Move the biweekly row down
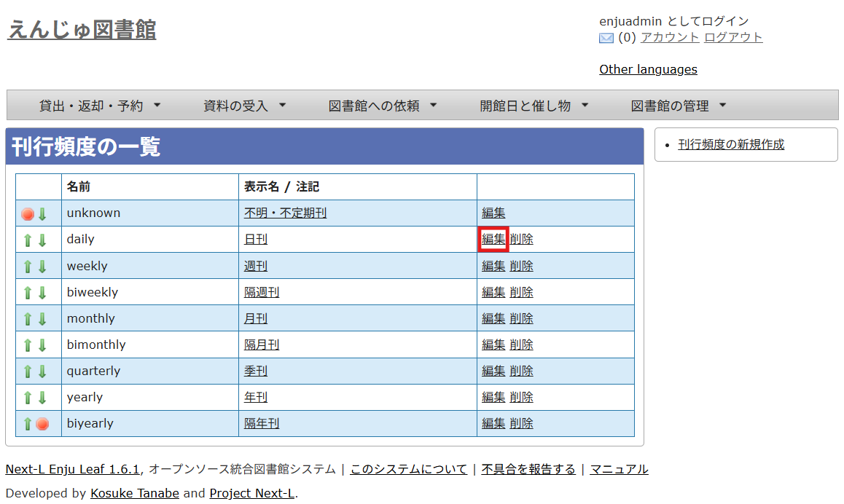The width and height of the screenshot is (844, 504). click(x=42, y=293)
